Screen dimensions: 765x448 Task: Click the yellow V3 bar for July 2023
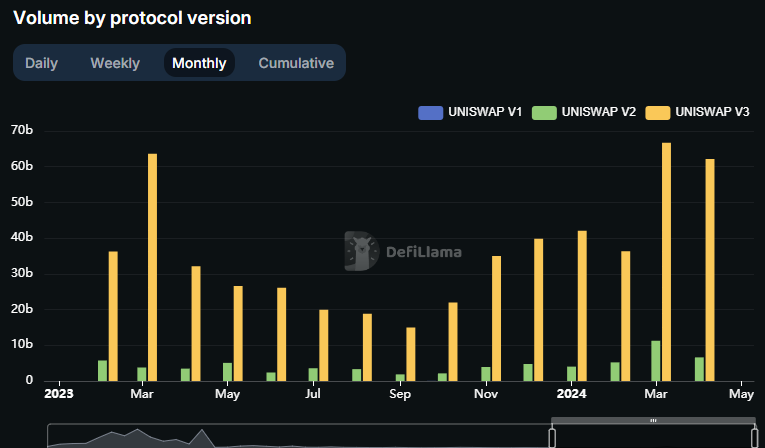click(x=323, y=345)
